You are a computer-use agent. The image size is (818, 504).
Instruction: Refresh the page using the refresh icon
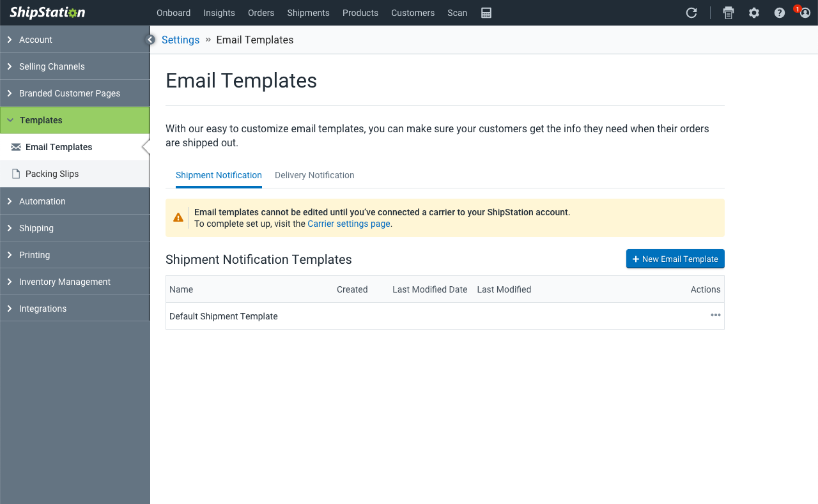tap(691, 13)
